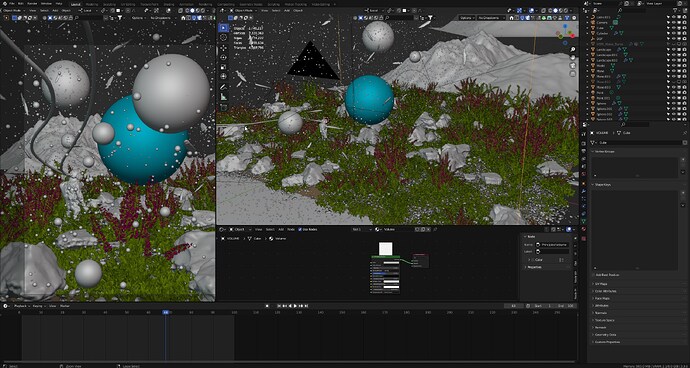Toggle render camera icon for Cube row
The width and height of the screenshot is (690, 368).
(x=684, y=27)
